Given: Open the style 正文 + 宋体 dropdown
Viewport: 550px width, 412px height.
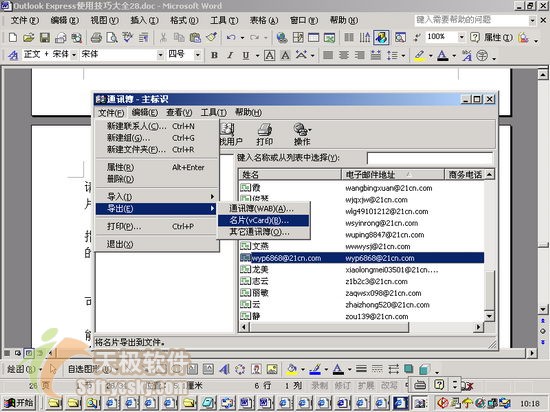Looking at the screenshot, I should tap(74, 55).
